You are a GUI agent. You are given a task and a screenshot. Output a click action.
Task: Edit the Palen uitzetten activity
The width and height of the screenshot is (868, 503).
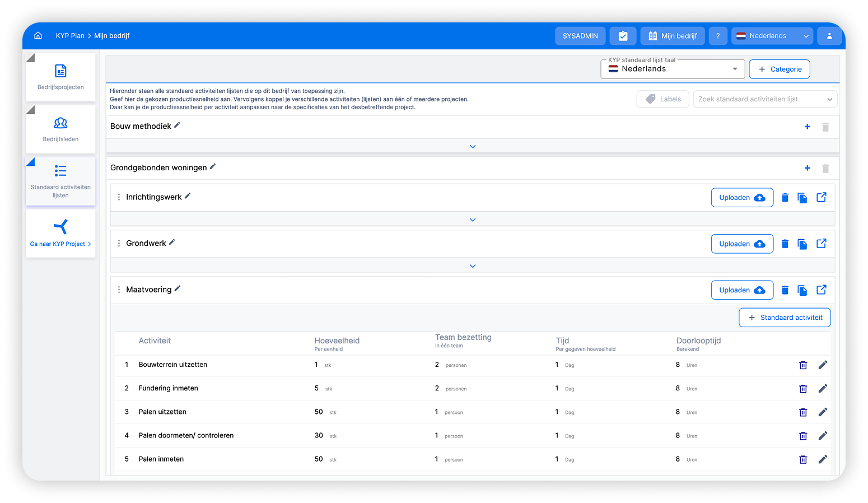click(x=823, y=412)
